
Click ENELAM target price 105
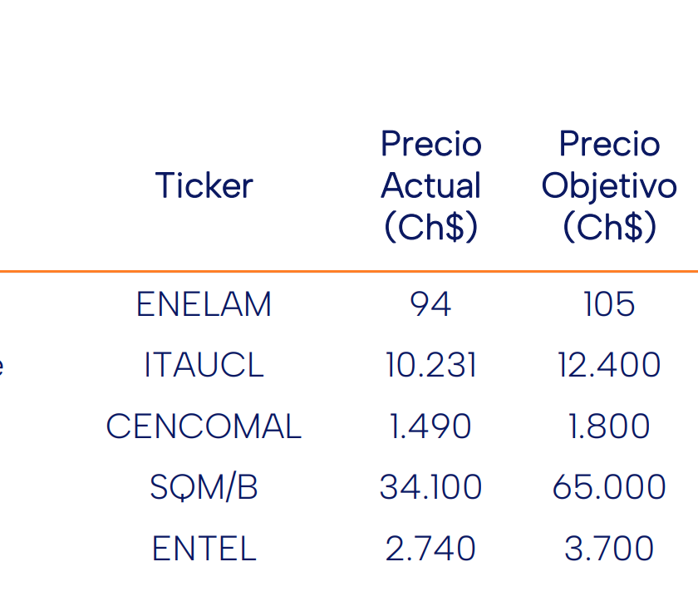click(x=609, y=304)
